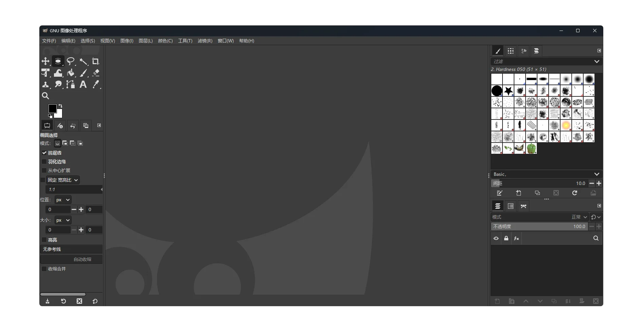Click the edit brush icon under the brush grid
The height and width of the screenshot is (334, 644).
point(499,193)
